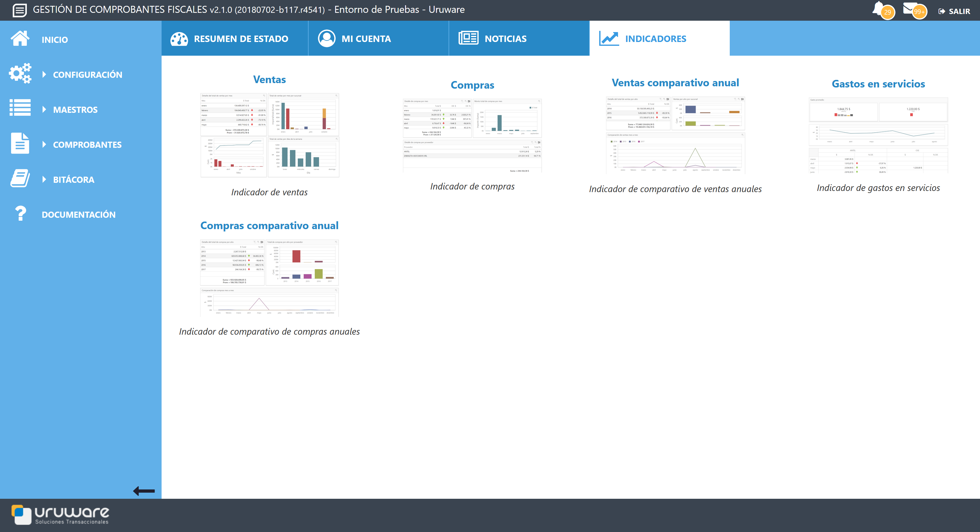The height and width of the screenshot is (532, 980).
Task: Click the hamburger menu icon in header
Action: point(20,10)
